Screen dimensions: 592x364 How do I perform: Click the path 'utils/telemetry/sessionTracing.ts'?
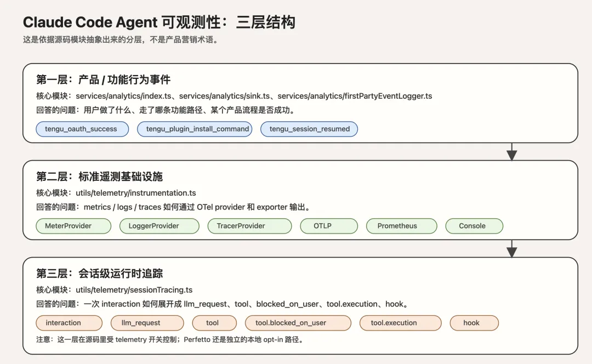pyautogui.click(x=134, y=290)
